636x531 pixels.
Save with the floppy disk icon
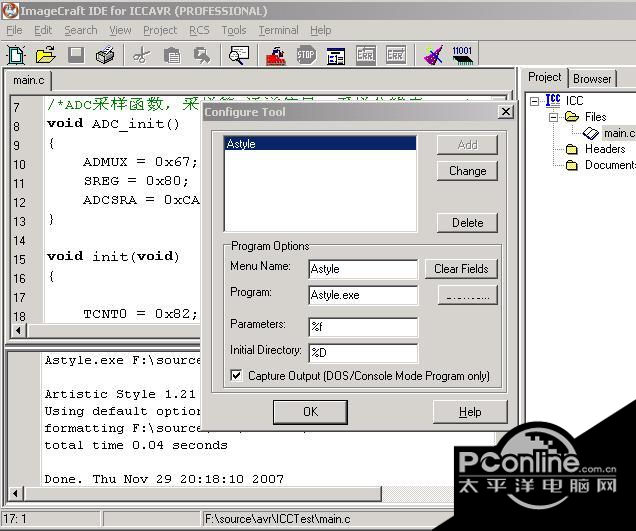point(76,55)
